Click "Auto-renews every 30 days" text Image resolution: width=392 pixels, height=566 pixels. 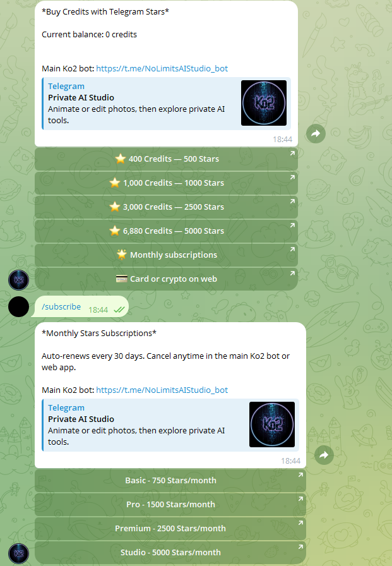pos(93,356)
